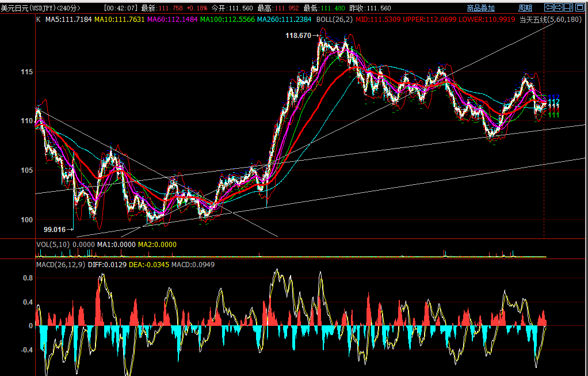Screen dimensions: 588x376
Task: Click the left arrow navigation icon
Action: [549, 7]
